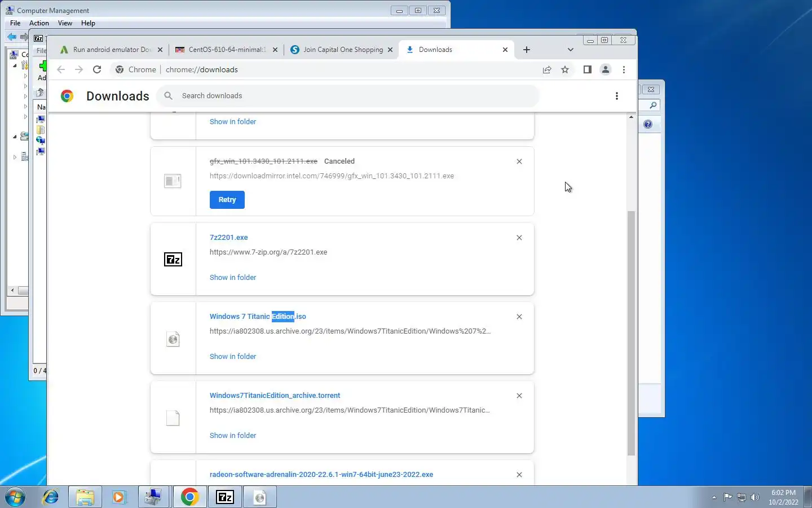This screenshot has height=508, width=812.
Task: Go back in Chrome navigation
Action: click(x=61, y=69)
